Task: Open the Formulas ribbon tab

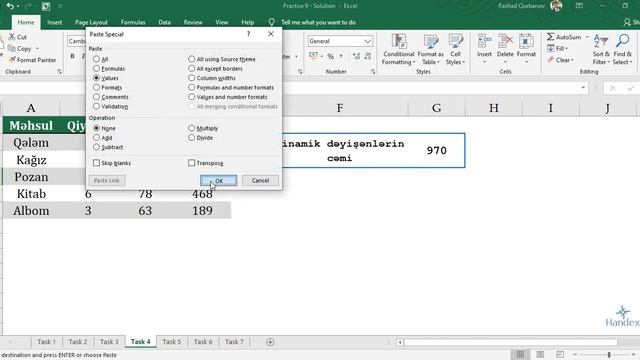Action: [133, 22]
